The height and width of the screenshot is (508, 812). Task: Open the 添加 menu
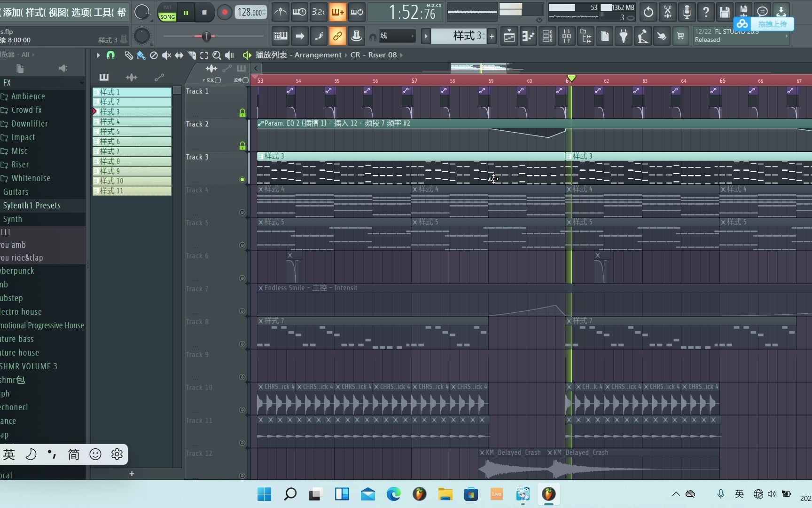point(12,12)
